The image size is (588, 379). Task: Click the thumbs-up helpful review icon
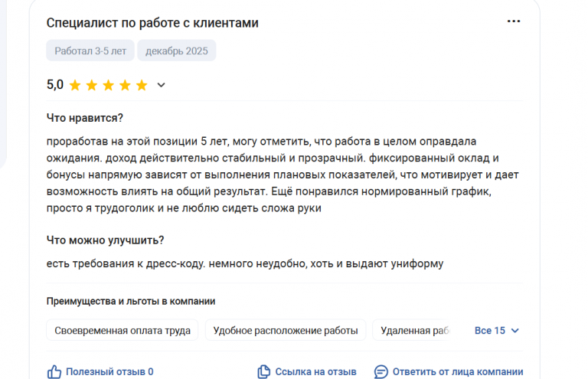[x=54, y=371]
